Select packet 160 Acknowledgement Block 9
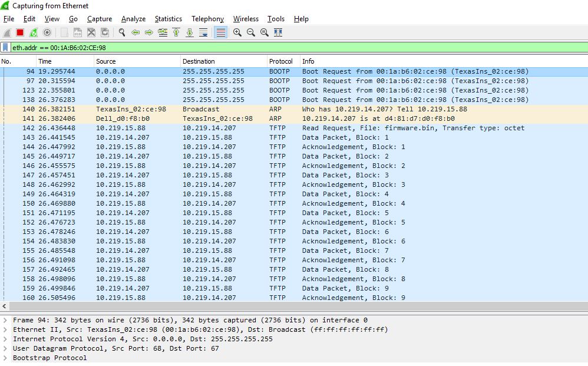Image resolution: width=588 pixels, height=366 pixels. (294, 298)
